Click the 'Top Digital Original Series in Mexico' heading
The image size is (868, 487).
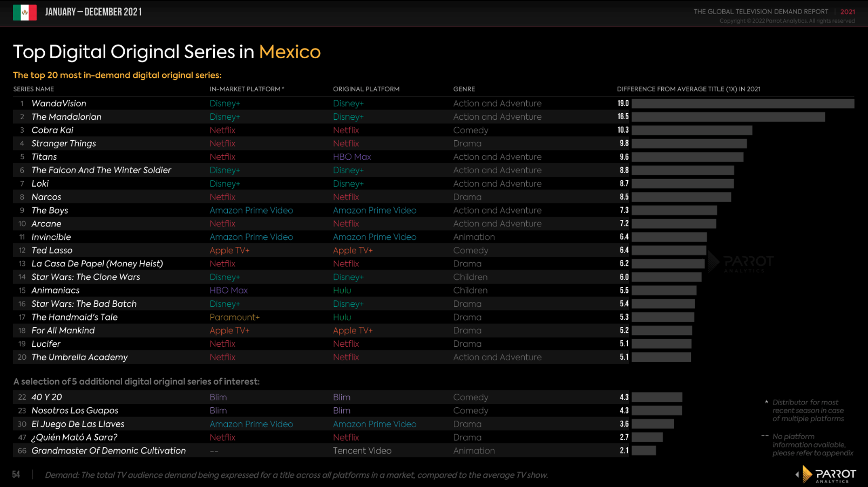167,52
